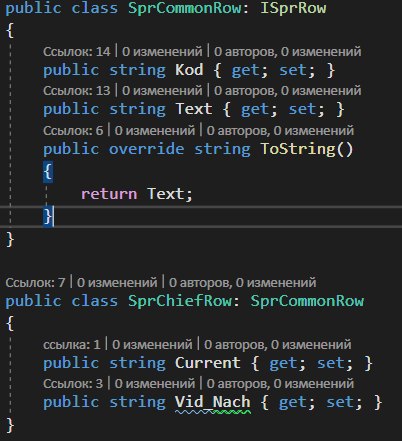
Task: Click the ToString method name
Action: pyautogui.click(x=298, y=149)
